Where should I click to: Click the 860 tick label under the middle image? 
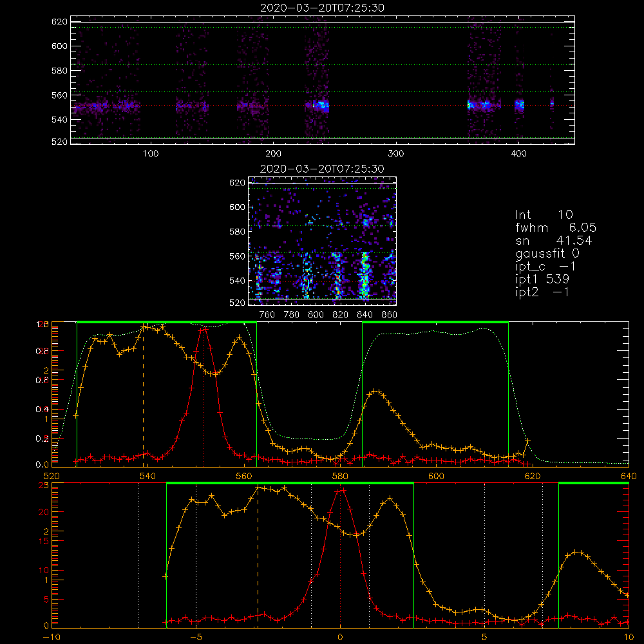(x=389, y=315)
